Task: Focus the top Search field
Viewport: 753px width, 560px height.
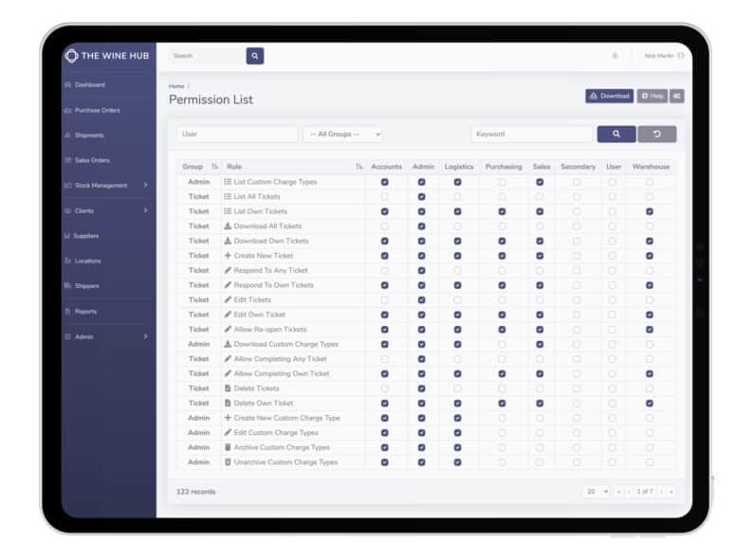Action: coord(208,56)
